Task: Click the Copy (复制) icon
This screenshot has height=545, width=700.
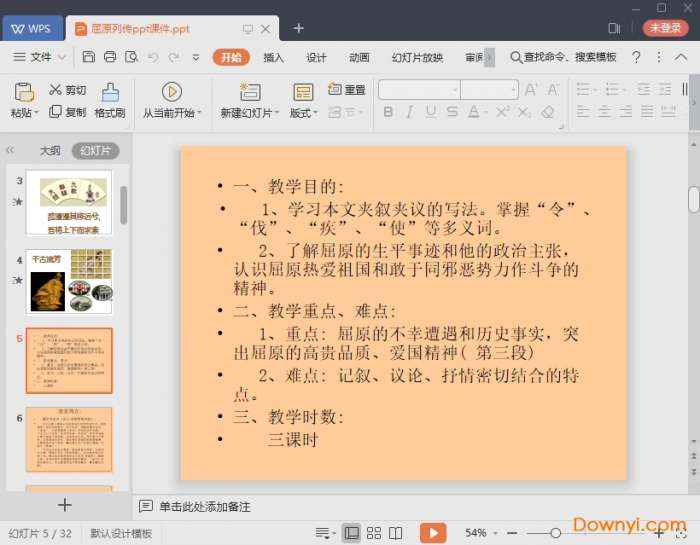Action: [55, 113]
